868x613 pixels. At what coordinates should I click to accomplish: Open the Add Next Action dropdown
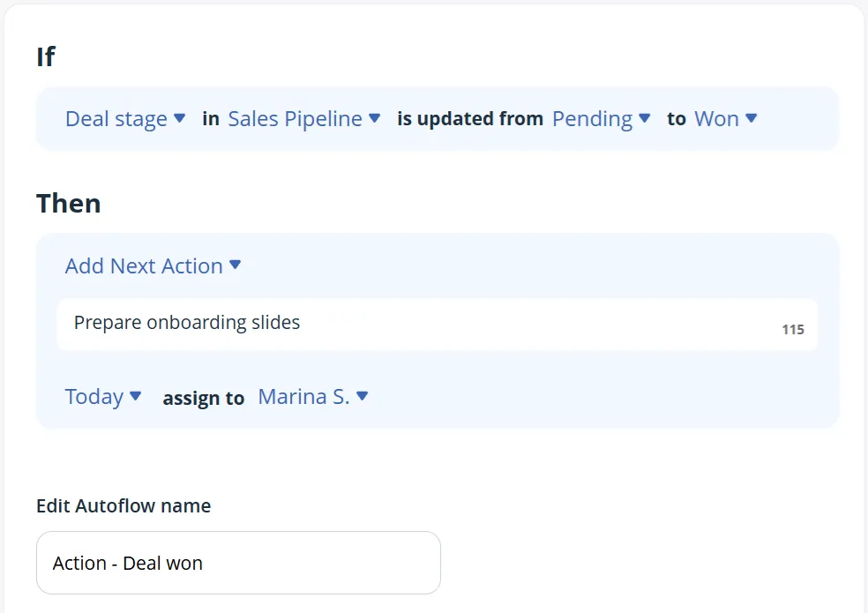[153, 265]
